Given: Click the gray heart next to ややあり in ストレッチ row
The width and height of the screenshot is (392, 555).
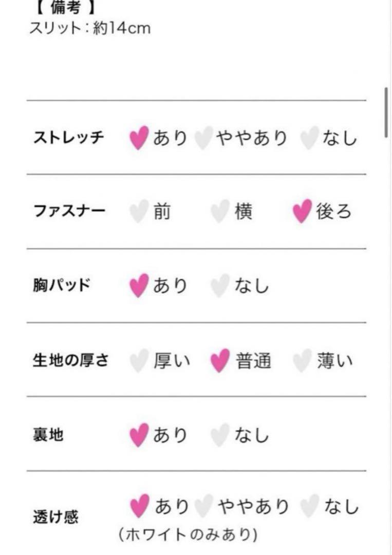Looking at the screenshot, I should 204,137.
